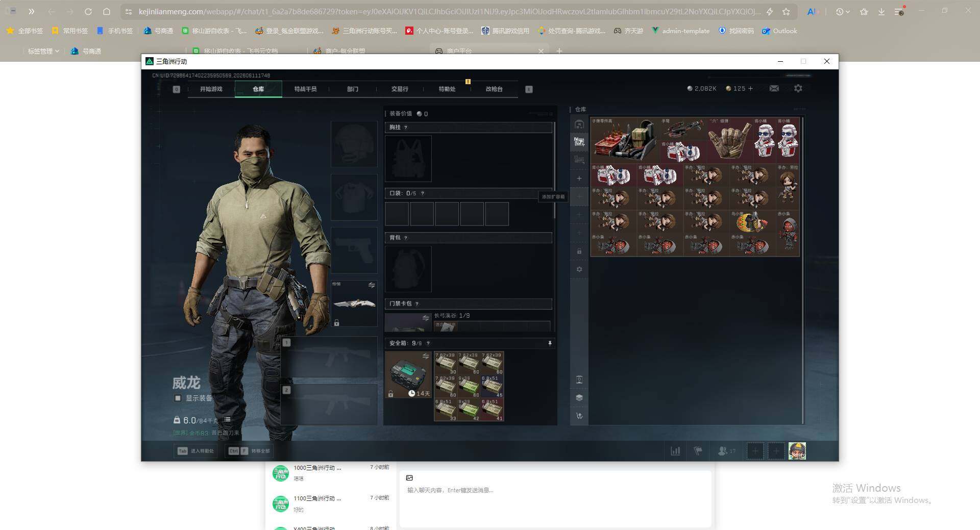
Task: Go to browser home page
Action: (x=106, y=11)
